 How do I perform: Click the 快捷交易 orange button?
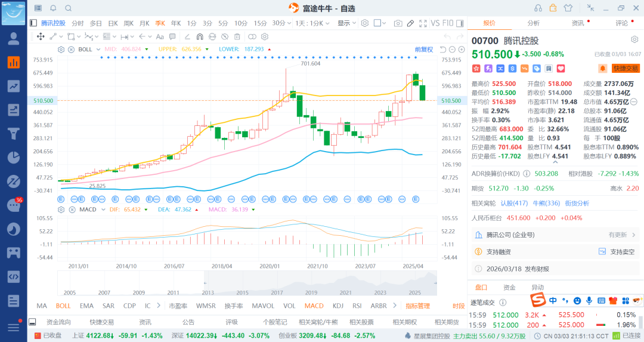pos(626,69)
